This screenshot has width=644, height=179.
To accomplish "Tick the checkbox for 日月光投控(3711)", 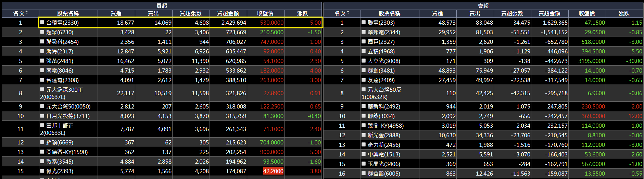I will (42, 116).
